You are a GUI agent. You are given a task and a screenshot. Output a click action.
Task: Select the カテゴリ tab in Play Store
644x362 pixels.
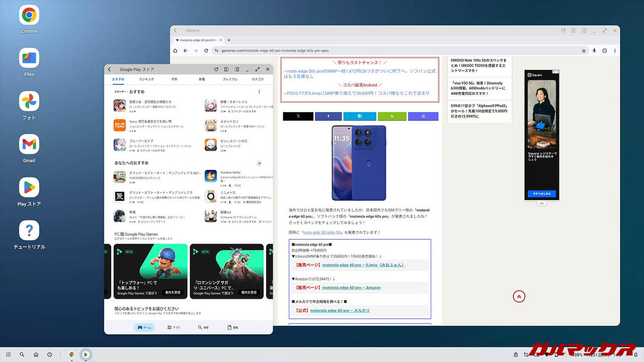point(258,79)
